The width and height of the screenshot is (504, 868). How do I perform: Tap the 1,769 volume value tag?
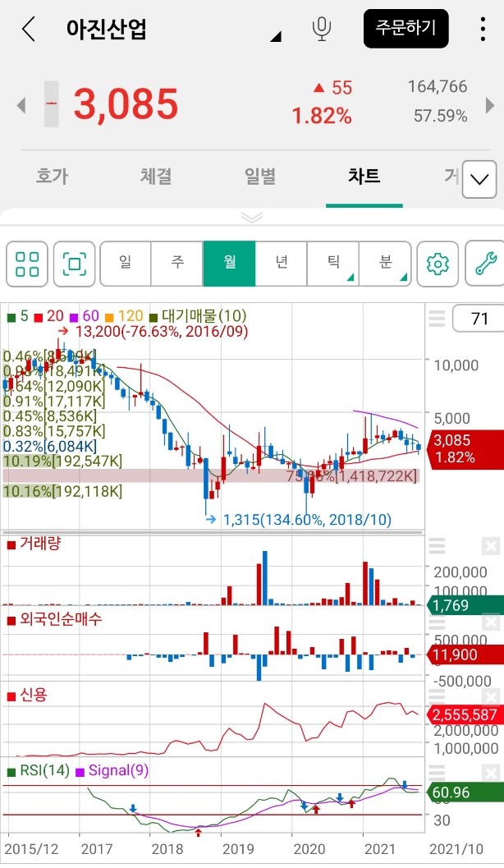coord(464,604)
